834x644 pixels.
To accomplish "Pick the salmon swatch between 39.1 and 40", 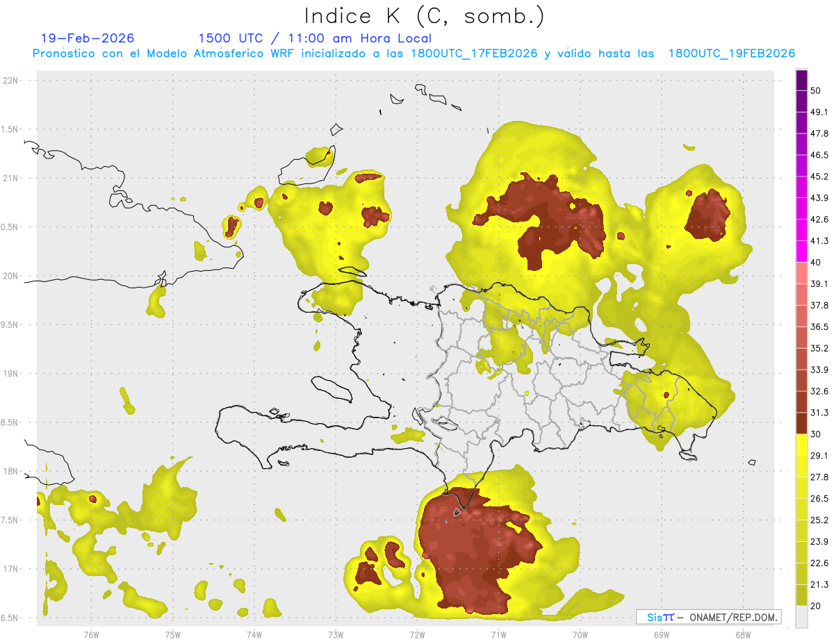I will tap(801, 273).
